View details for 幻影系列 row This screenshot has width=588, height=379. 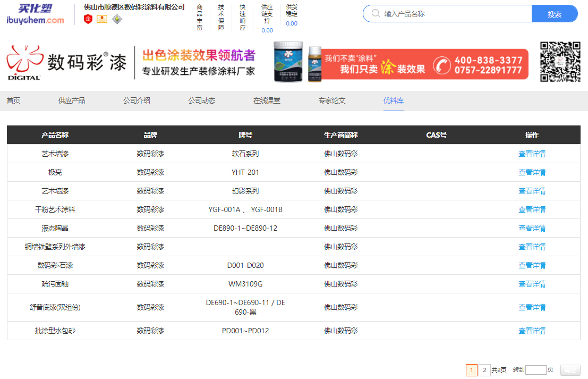(532, 191)
